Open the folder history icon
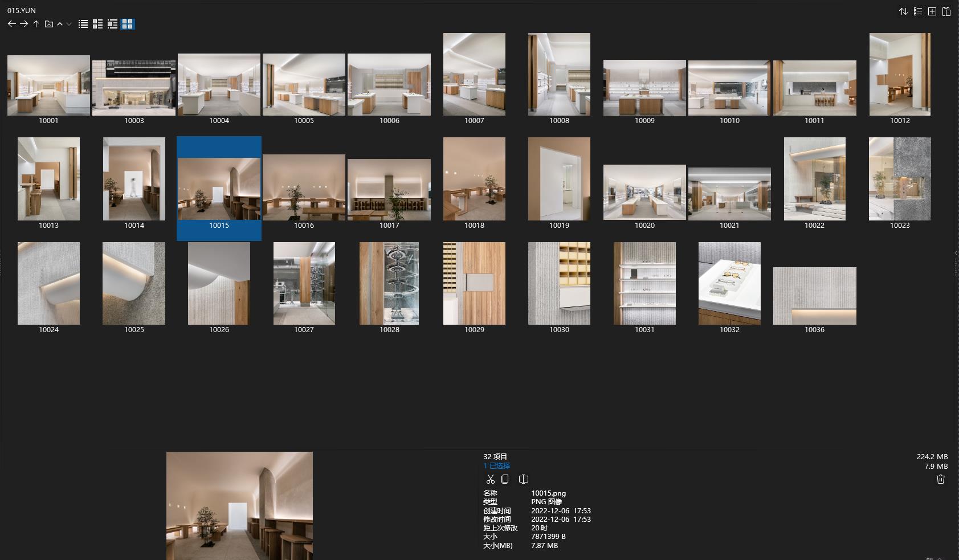The image size is (959, 560). point(49,24)
